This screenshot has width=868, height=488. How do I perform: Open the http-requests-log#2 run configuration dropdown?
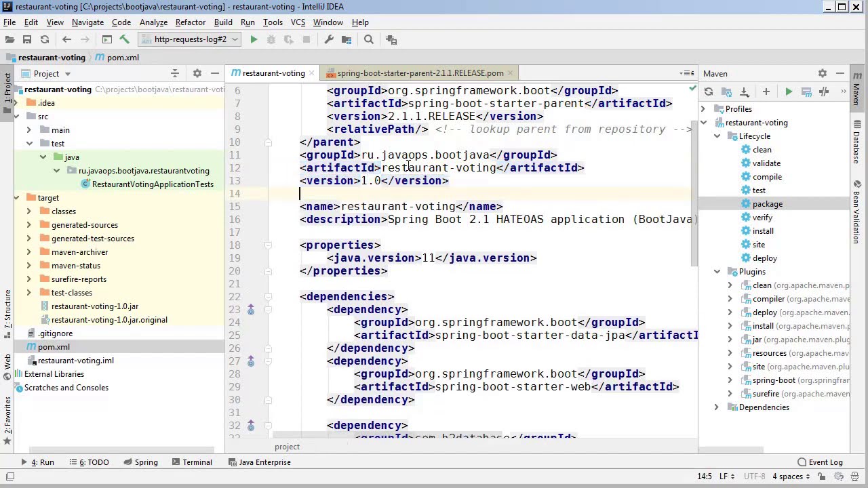coord(190,39)
